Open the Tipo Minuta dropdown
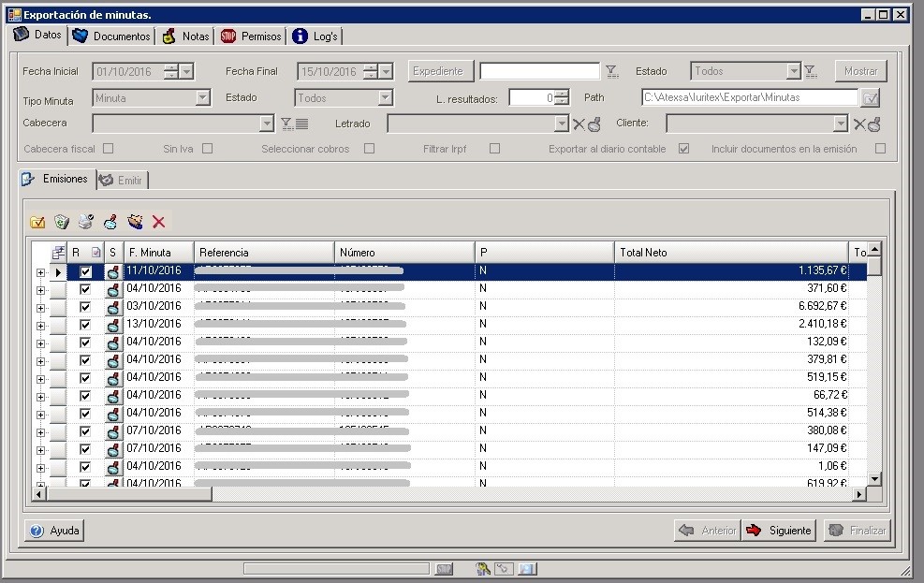Image resolution: width=924 pixels, height=583 pixels. tap(203, 97)
